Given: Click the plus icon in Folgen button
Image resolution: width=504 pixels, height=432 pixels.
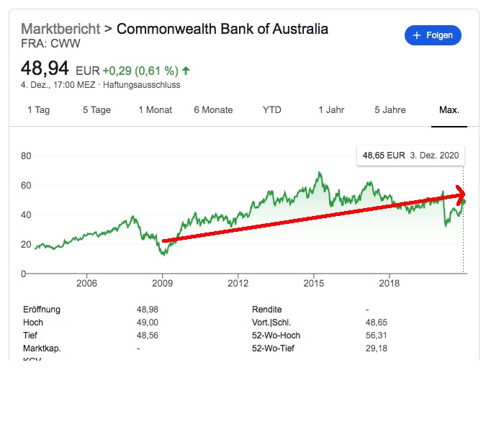Looking at the screenshot, I should 416,35.
